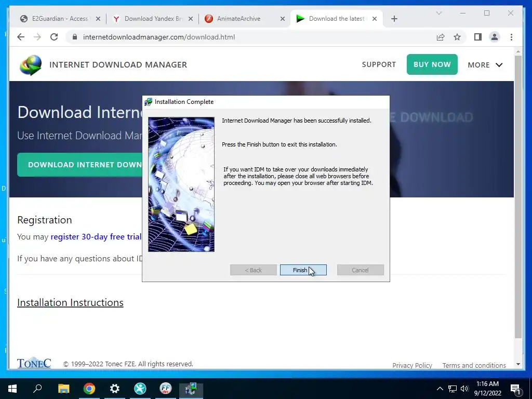Click the share page icon
The image size is (532, 399).
click(441, 37)
